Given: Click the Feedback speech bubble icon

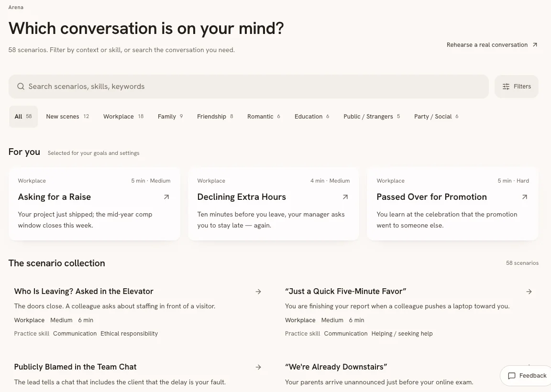Looking at the screenshot, I should [512, 376].
